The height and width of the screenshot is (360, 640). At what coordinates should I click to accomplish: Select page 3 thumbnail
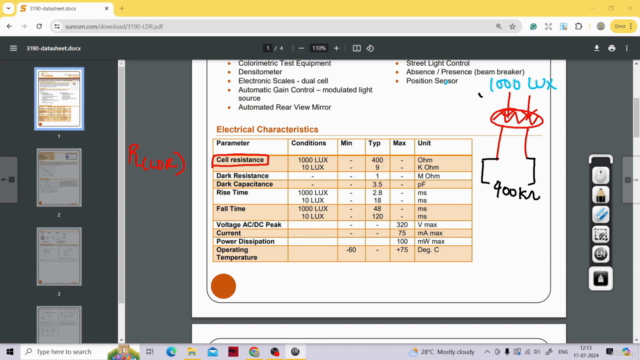pos(59,256)
